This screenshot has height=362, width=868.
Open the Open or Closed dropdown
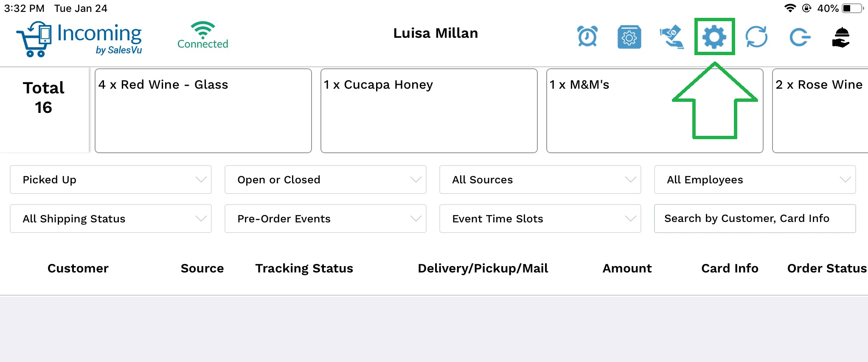(x=325, y=180)
